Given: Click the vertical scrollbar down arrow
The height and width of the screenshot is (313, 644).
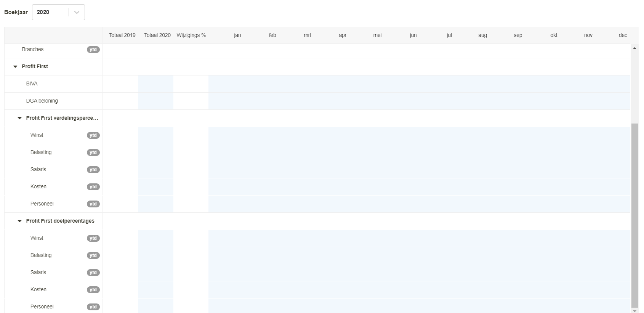Looking at the screenshot, I should (x=634, y=310).
